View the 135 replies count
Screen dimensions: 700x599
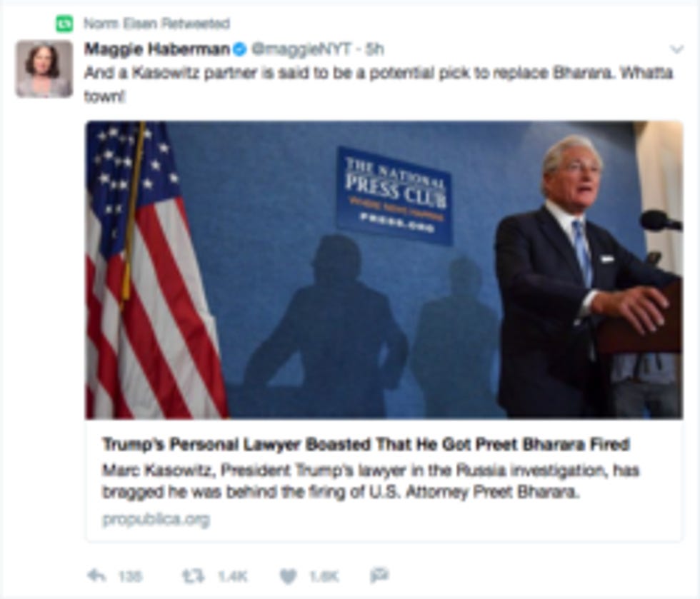(x=130, y=577)
